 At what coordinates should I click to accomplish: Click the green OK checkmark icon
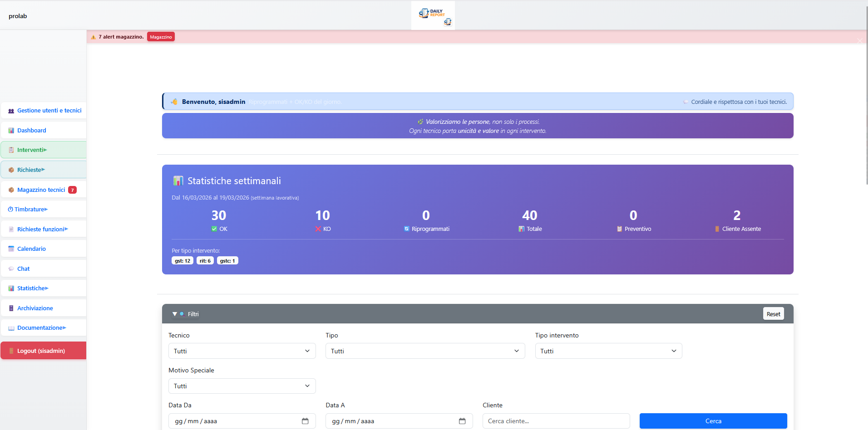point(214,229)
